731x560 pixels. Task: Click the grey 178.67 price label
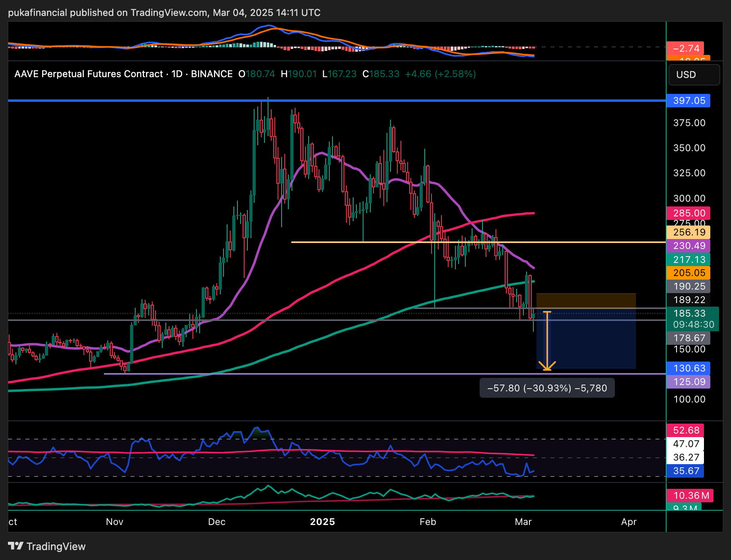point(688,338)
